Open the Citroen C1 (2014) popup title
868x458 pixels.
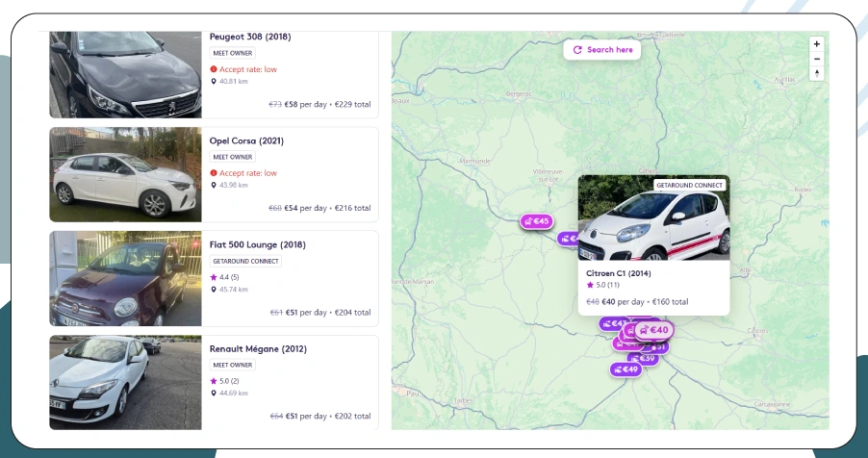[x=619, y=273]
